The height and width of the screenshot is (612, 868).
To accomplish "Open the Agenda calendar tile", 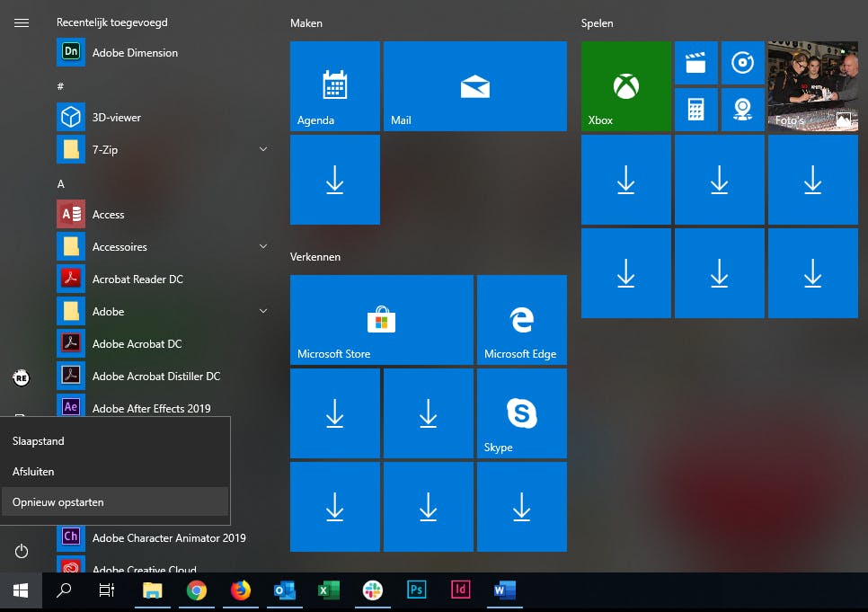I will (334, 86).
